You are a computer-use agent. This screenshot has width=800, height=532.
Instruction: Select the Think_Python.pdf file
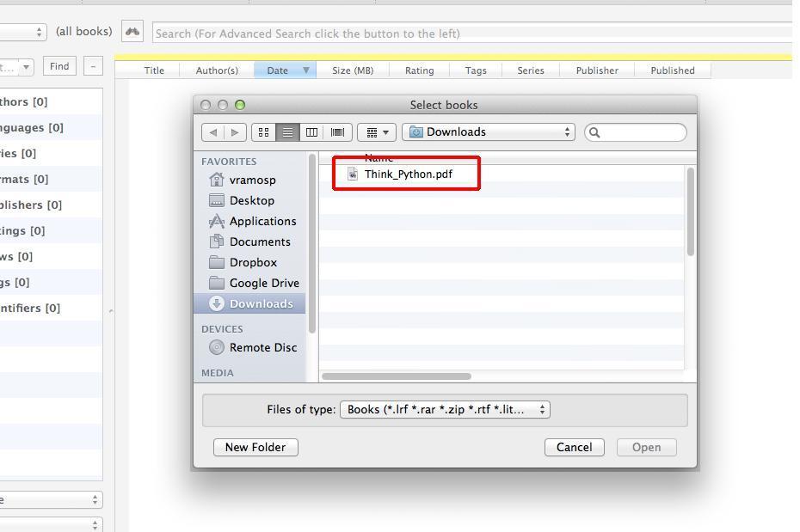pos(408,174)
